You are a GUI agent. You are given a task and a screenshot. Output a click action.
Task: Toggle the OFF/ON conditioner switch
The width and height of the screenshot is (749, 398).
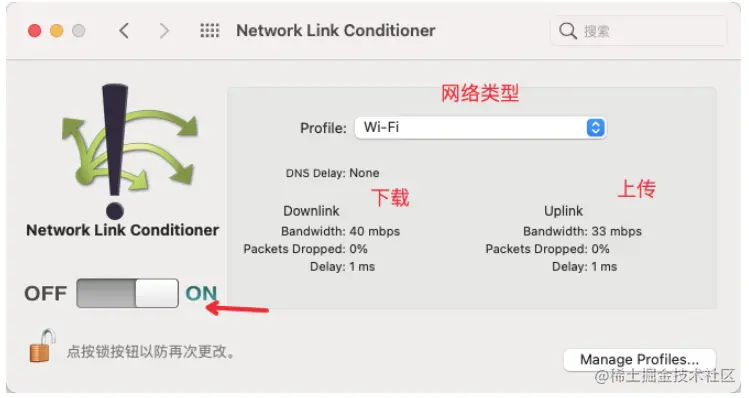click(x=128, y=293)
